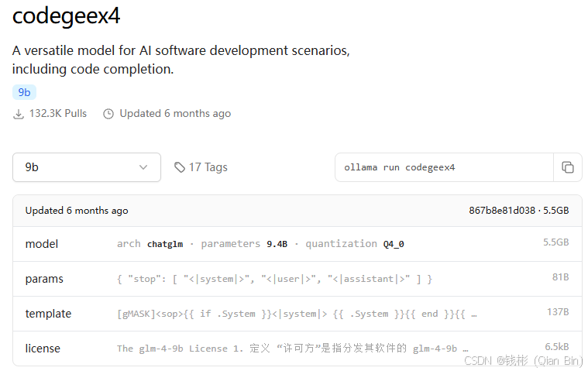
Task: Open the template row
Action: [x=297, y=314]
